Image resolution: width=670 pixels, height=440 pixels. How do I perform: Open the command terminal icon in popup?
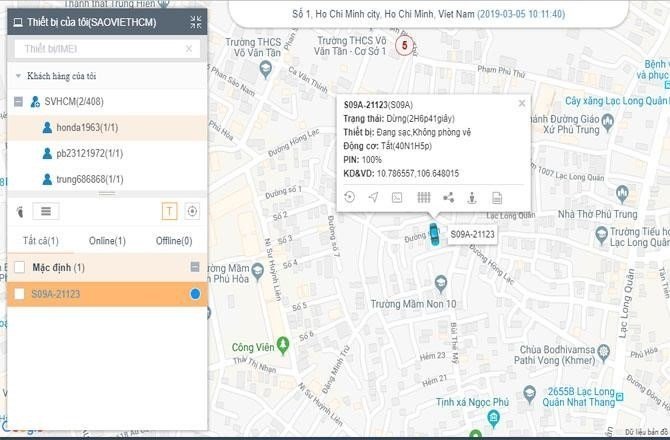(397, 198)
